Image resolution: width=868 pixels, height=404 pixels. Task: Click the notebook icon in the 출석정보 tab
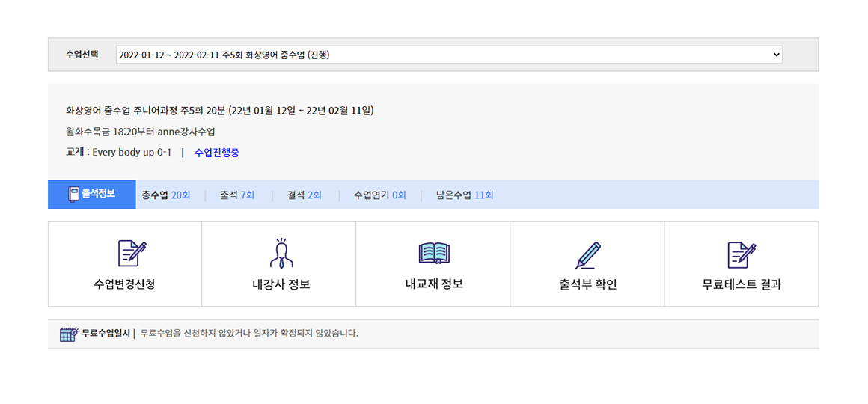coord(73,194)
